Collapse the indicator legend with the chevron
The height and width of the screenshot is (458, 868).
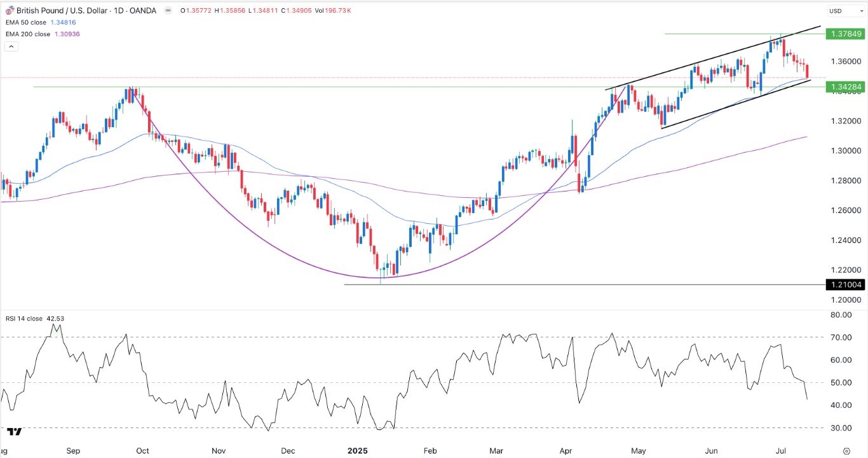pyautogui.click(x=11, y=46)
